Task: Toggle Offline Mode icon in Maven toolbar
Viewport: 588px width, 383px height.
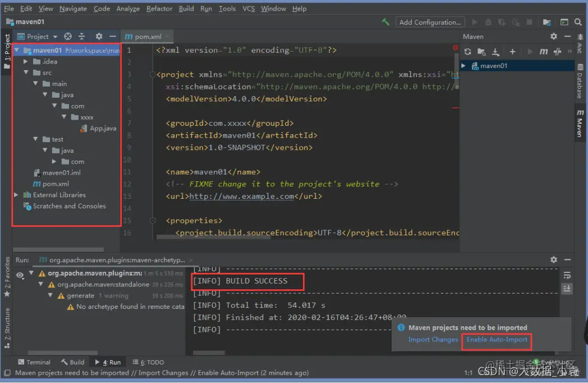Action: (x=557, y=52)
